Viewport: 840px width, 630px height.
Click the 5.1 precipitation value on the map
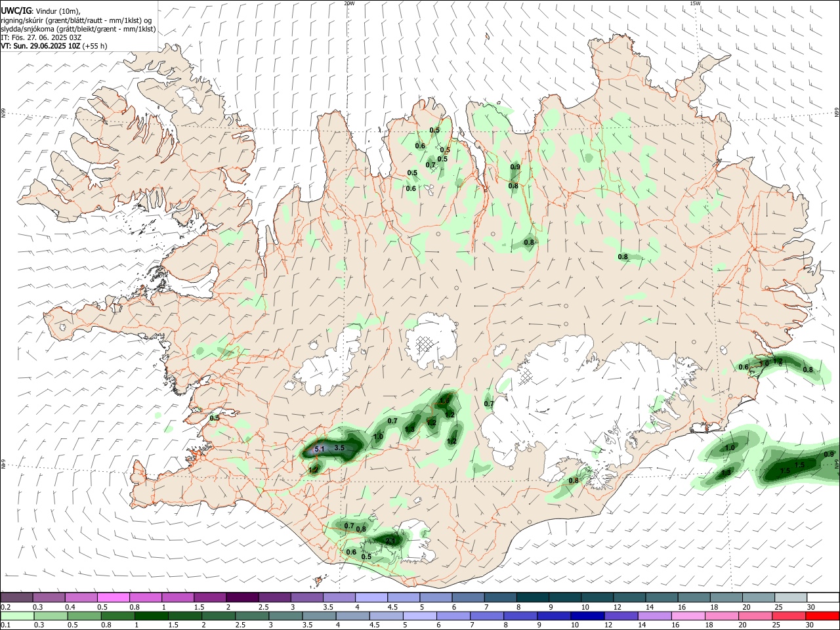pyautogui.click(x=320, y=449)
